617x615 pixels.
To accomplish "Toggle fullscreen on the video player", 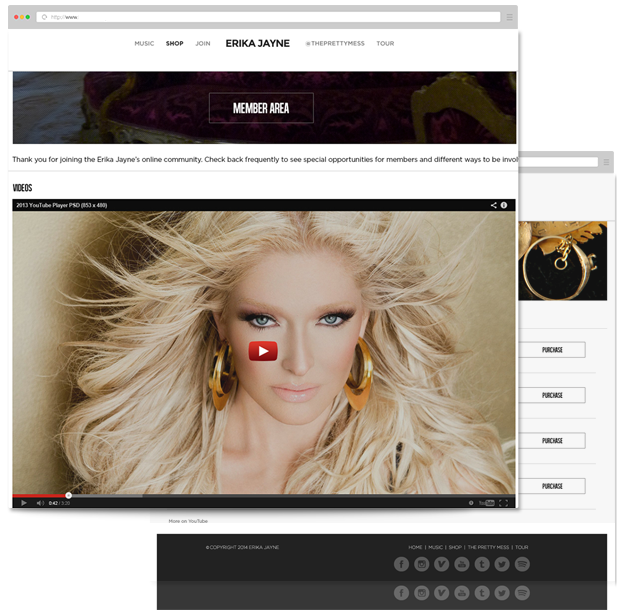I will [503, 503].
